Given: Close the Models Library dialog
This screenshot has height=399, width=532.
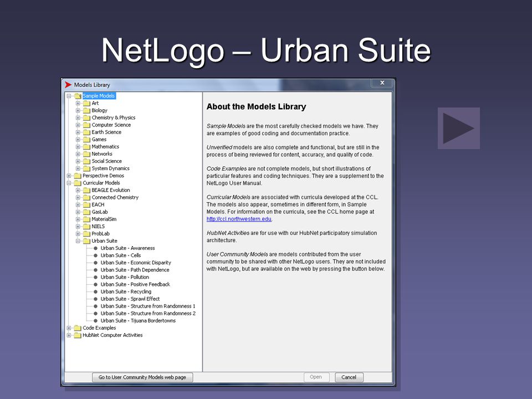Looking at the screenshot, I should [x=382, y=83].
